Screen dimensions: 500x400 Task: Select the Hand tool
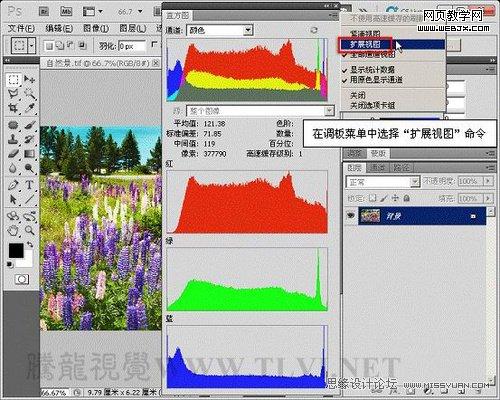pyautogui.click(x=13, y=230)
